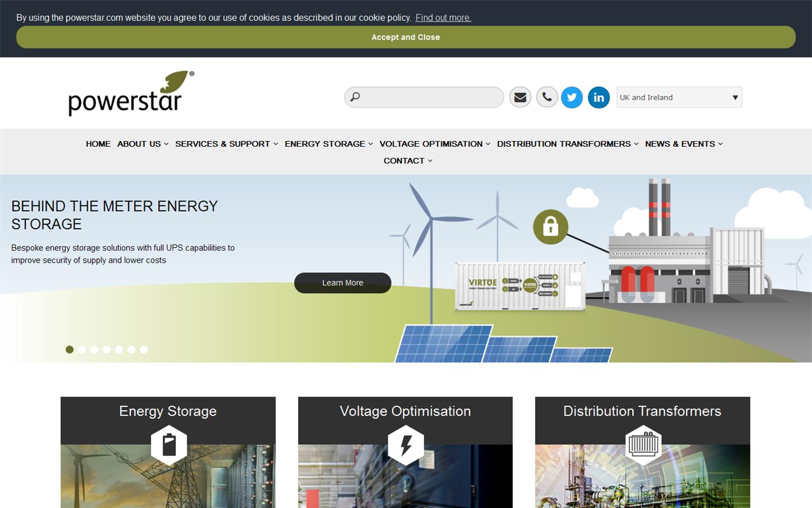
Task: Open the email contact icon
Action: pyautogui.click(x=520, y=97)
